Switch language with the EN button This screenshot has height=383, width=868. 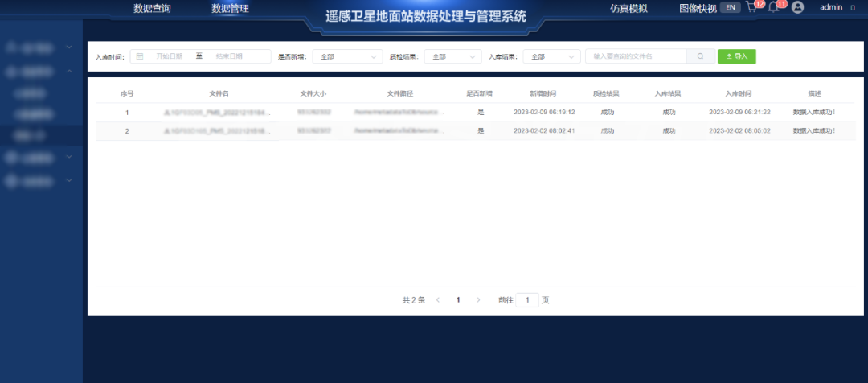(x=730, y=7)
